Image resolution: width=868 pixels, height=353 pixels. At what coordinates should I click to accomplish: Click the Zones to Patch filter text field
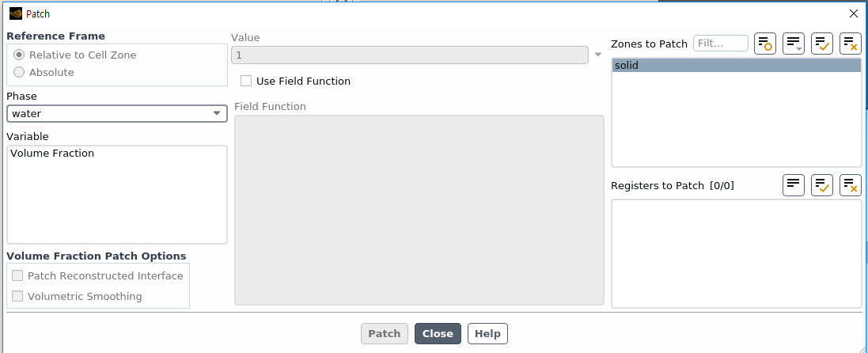tap(721, 44)
